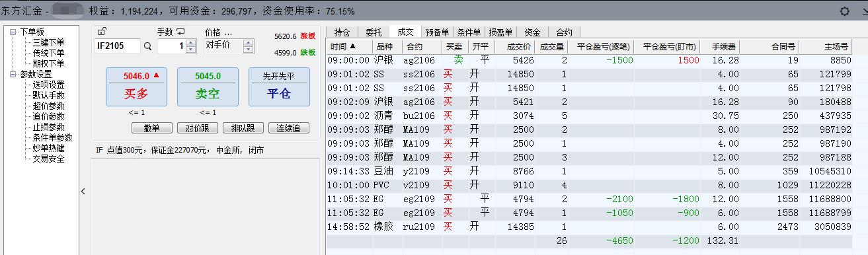Viewport: 868px width, 255px height.
Task: Click the 连续追 button
Action: click(x=288, y=128)
